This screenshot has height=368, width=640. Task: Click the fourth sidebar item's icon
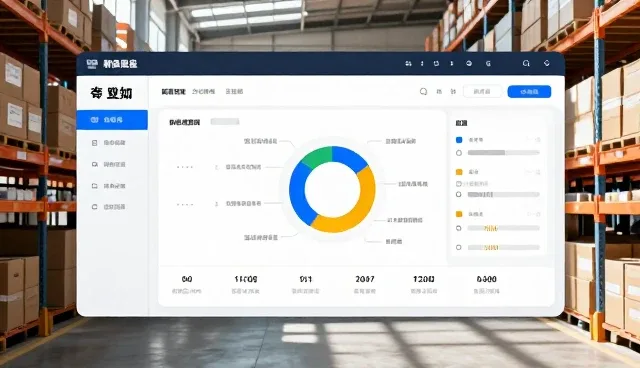[94, 186]
